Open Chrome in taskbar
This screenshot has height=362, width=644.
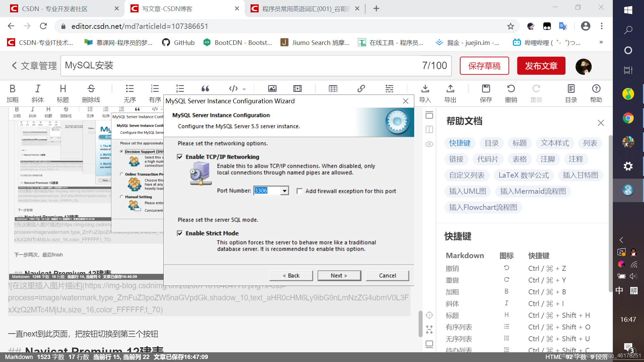pyautogui.click(x=628, y=118)
